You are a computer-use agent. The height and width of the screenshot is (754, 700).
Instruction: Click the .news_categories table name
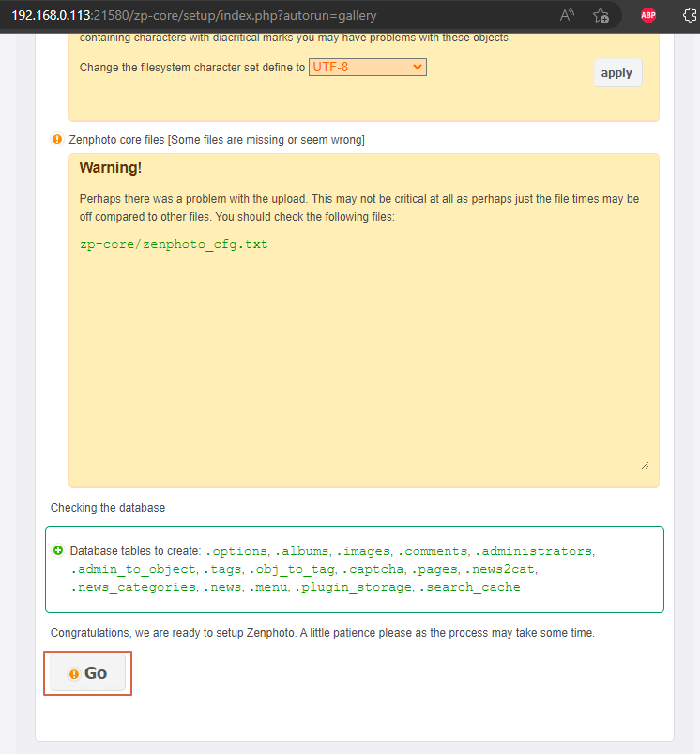coord(133,587)
